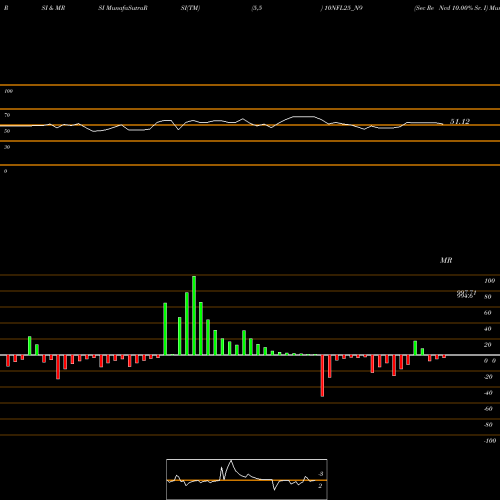Click the 'SI & MR' header label
The image size is (500, 500).
click(x=53, y=8)
